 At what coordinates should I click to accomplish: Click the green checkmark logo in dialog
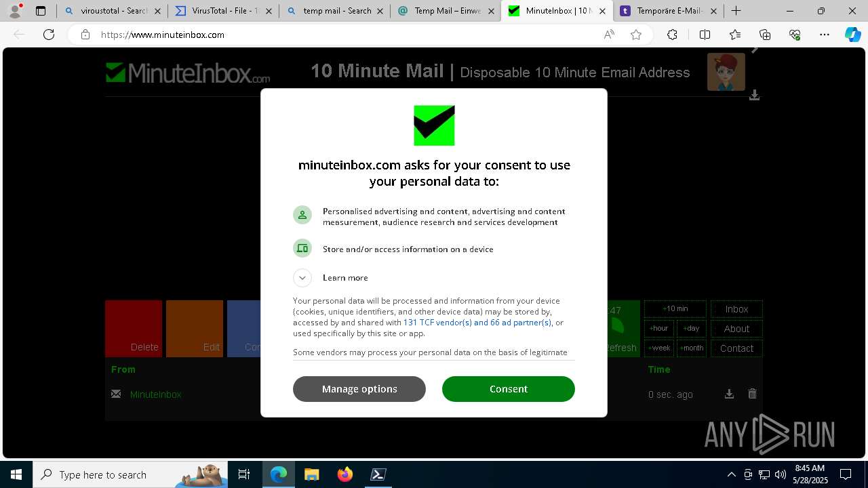pos(434,125)
